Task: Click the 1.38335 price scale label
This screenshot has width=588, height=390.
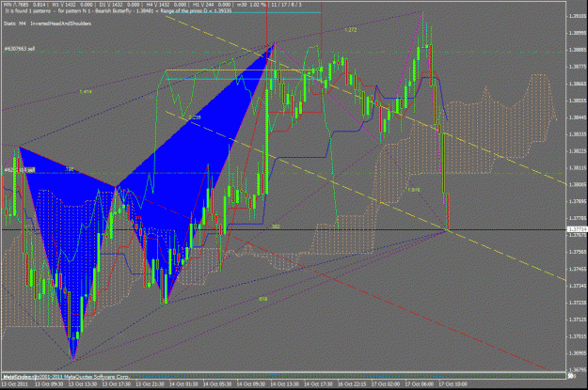Action: click(x=578, y=134)
